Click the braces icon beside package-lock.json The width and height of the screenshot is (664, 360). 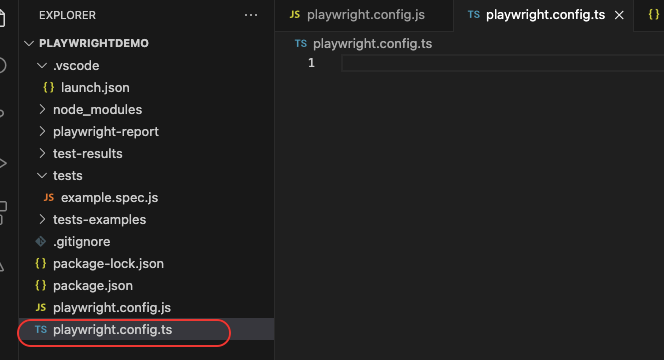click(41, 263)
